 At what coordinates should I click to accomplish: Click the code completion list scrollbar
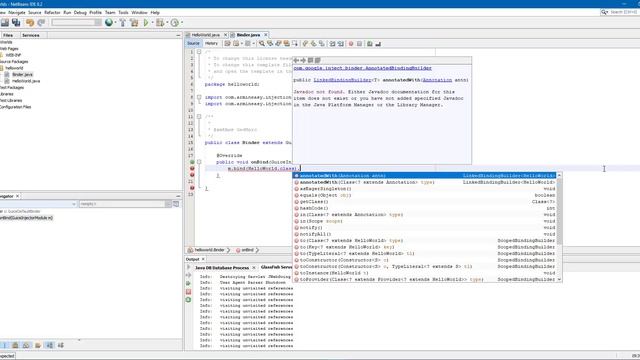(559, 211)
